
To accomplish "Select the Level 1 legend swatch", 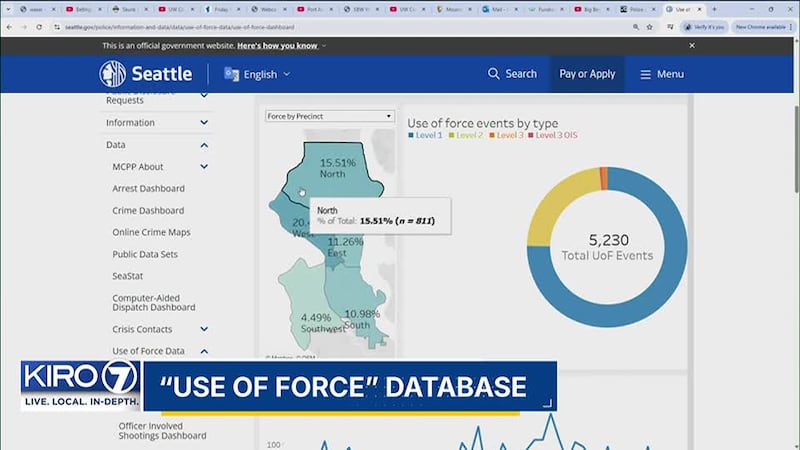I will tap(411, 135).
